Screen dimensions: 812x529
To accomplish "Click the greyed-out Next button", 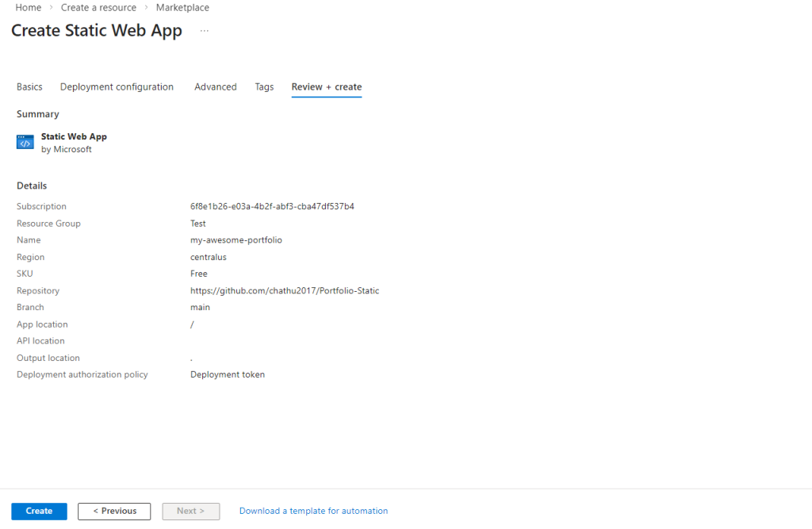I will pos(190,512).
